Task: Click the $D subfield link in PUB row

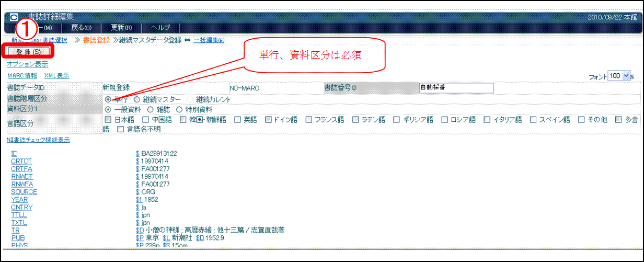Action: point(200,237)
